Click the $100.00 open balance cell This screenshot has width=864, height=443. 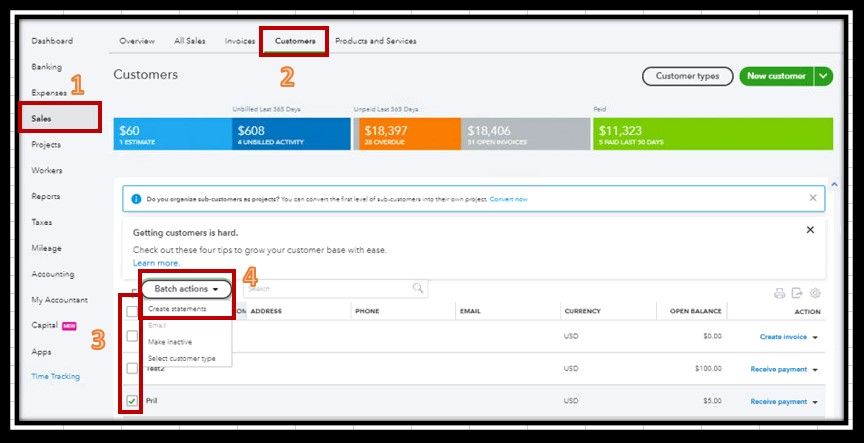click(708, 369)
